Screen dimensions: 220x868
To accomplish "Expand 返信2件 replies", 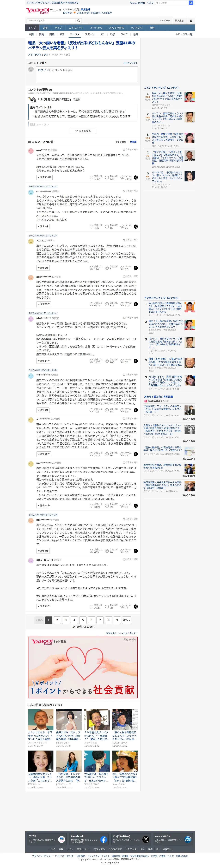I will tap(43, 268).
